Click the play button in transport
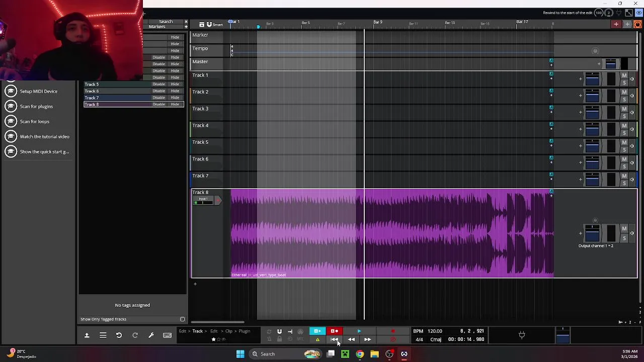Image resolution: width=644 pixels, height=362 pixels. click(x=359, y=331)
